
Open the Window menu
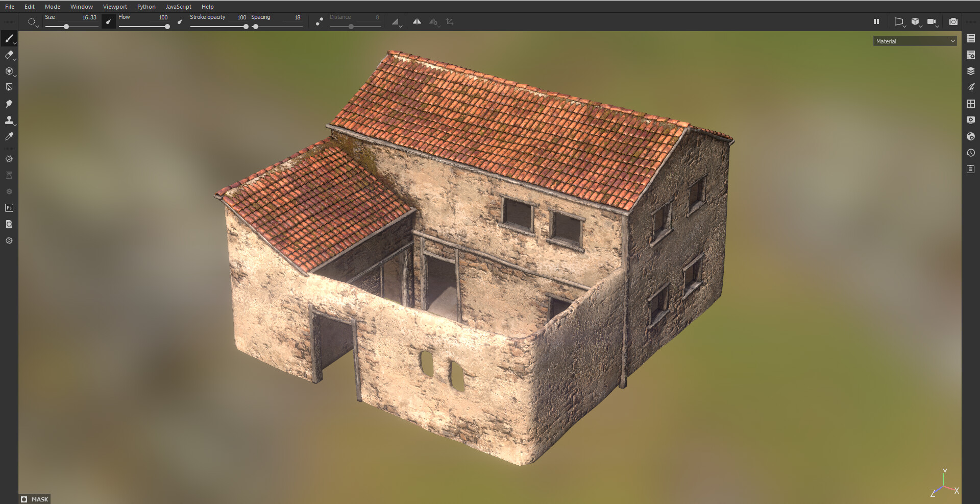[x=82, y=7]
